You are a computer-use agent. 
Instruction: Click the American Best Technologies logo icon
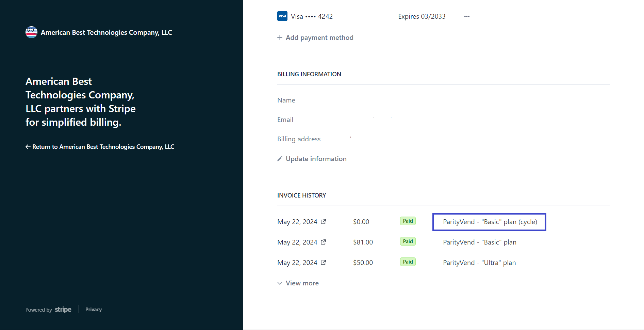tap(32, 32)
